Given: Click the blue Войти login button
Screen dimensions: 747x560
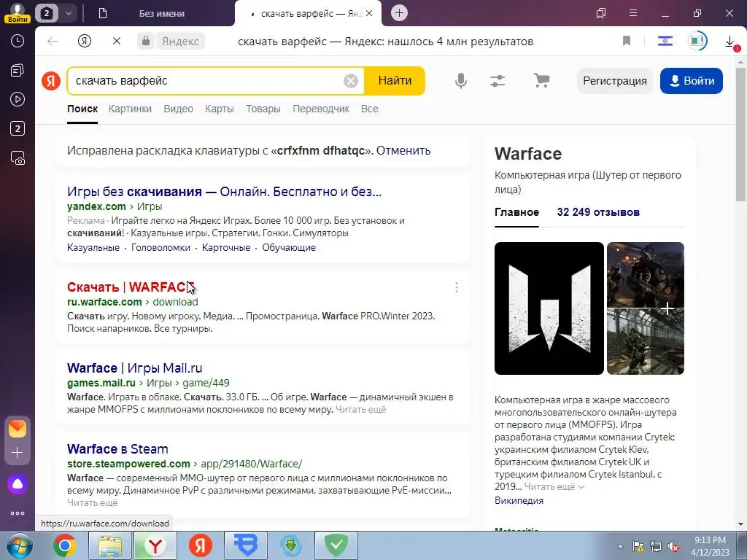Looking at the screenshot, I should tap(692, 81).
